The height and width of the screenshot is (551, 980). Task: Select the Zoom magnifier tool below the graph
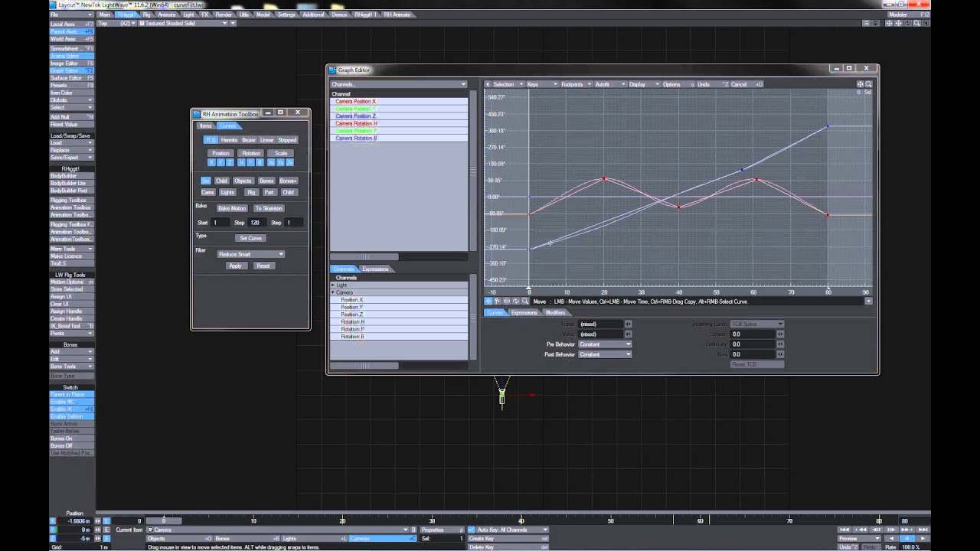525,301
